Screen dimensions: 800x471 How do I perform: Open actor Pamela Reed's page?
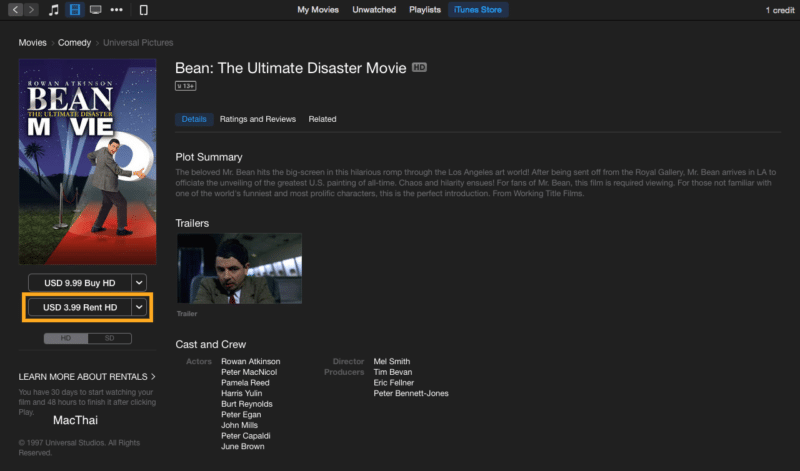[245, 383]
